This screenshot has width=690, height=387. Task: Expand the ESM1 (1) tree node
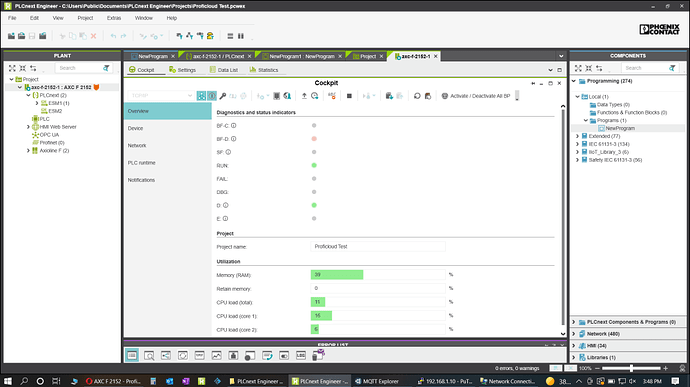37,103
